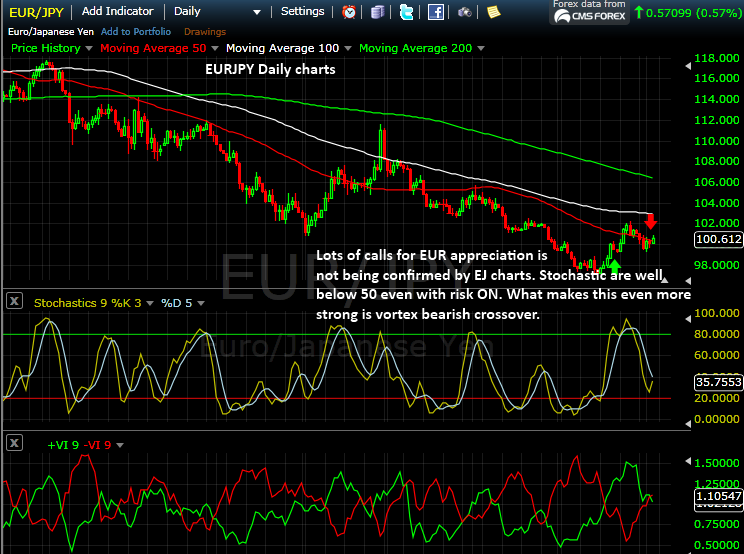This screenshot has height=554, width=744.
Task: Click the 1.10547 vortex value label
Action: pyautogui.click(x=718, y=496)
